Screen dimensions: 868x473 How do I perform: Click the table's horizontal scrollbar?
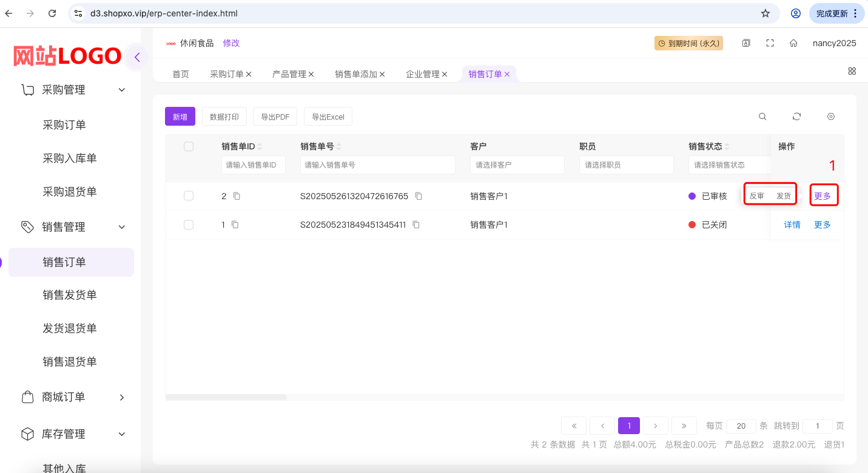click(x=226, y=397)
